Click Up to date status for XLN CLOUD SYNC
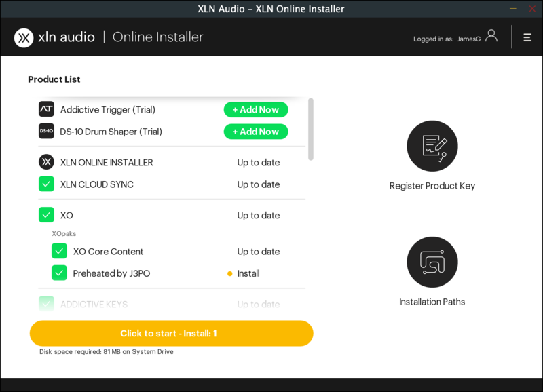The height and width of the screenshot is (392, 543). click(x=259, y=184)
